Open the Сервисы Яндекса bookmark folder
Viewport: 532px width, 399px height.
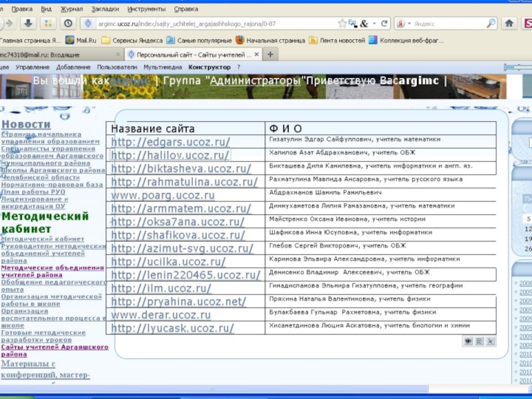tap(132, 41)
